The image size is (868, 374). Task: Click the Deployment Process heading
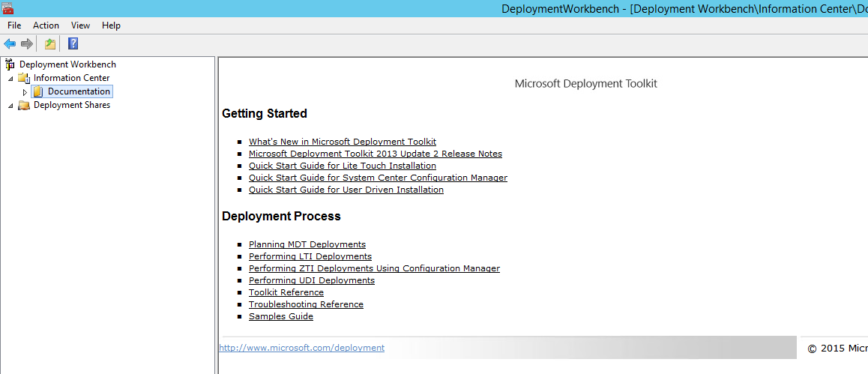281,217
